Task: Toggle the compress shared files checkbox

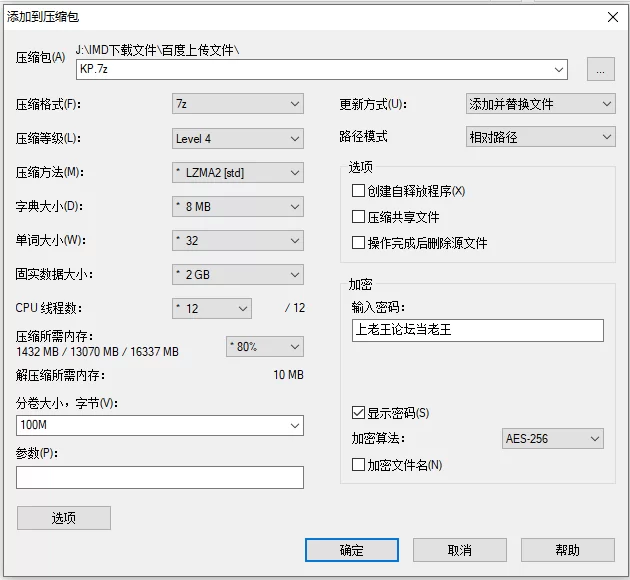Action: point(359,217)
